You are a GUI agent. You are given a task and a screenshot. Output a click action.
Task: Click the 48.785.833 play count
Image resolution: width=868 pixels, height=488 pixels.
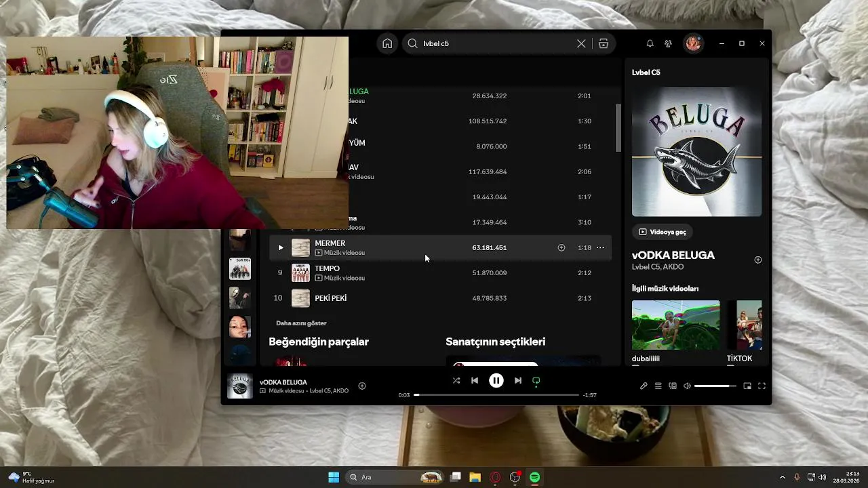[x=490, y=298]
